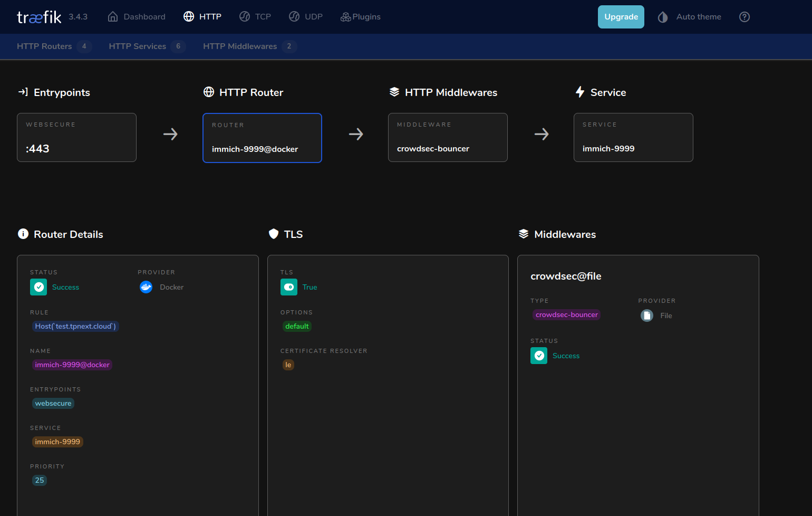Image resolution: width=812 pixels, height=516 pixels.
Task: Click the websecure entrypoint badge
Action: point(53,403)
